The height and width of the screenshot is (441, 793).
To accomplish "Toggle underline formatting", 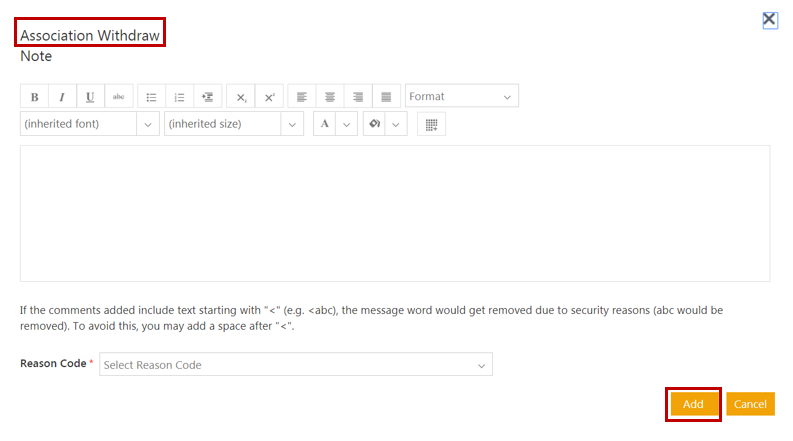I will (x=90, y=97).
